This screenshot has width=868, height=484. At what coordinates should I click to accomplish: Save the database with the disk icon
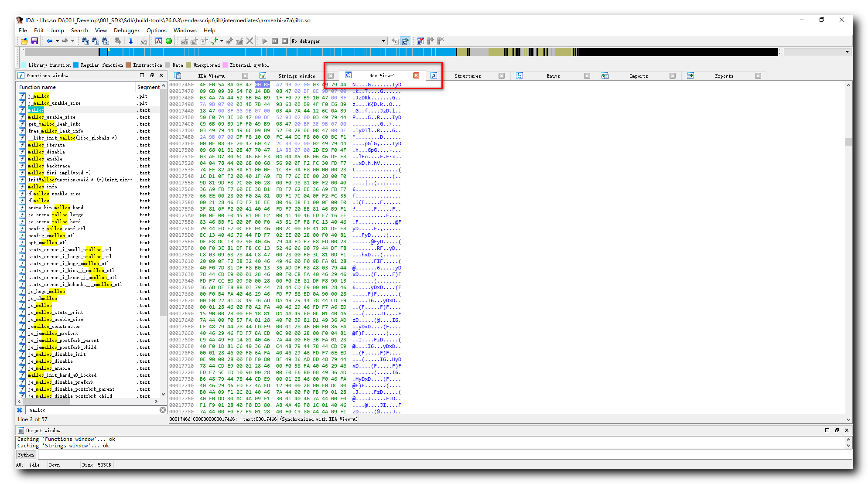click(34, 41)
